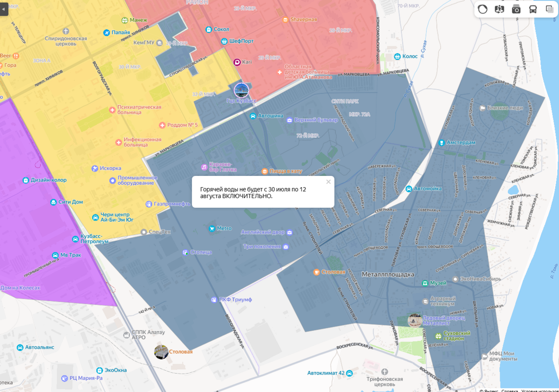Open the Газпромнефть gas station marker
Image resolution: width=559 pixels, height=392 pixels.
(148, 204)
